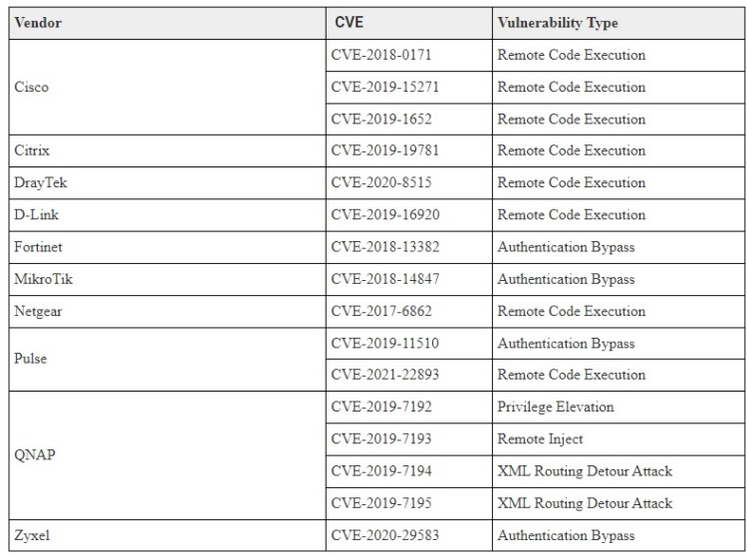Select the CVE-2021-22893 cell
Screen dimensions: 747x560
tap(384, 375)
